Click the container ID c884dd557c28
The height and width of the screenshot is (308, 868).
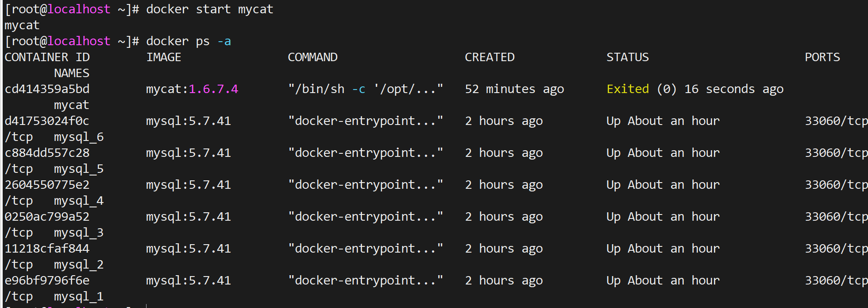(x=47, y=153)
